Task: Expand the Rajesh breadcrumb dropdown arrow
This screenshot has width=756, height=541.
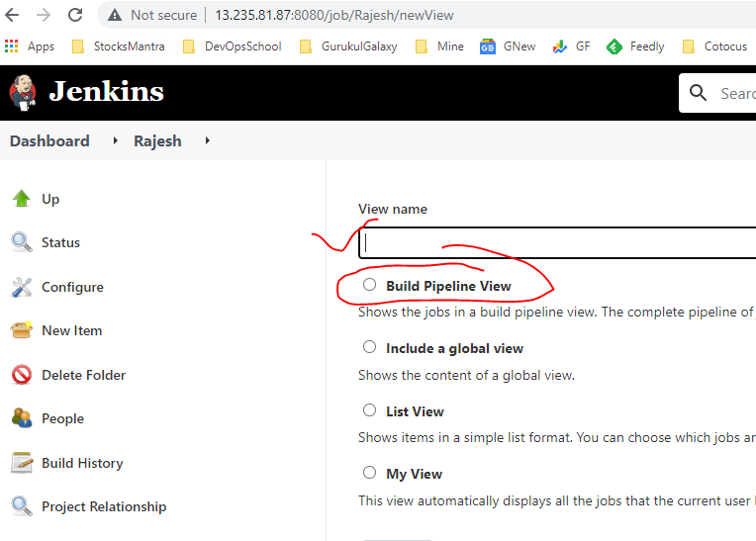Action: 207,141
